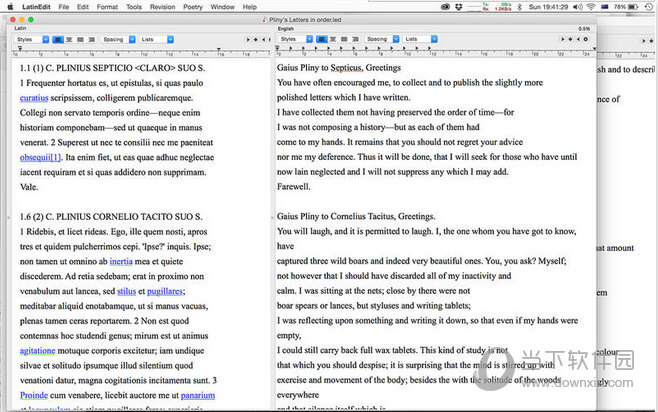Click the 'stilus' linked word
This screenshot has width=658, height=412.
coord(126,291)
